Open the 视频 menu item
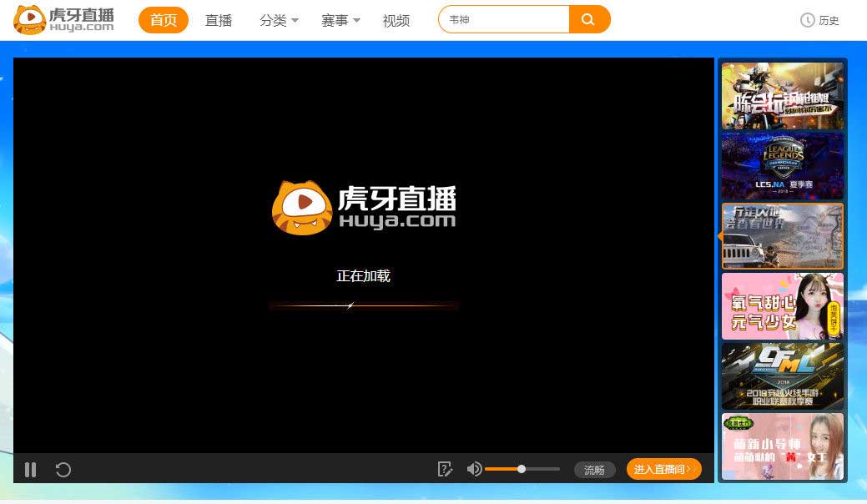Image resolution: width=867 pixels, height=504 pixels. 396,20
